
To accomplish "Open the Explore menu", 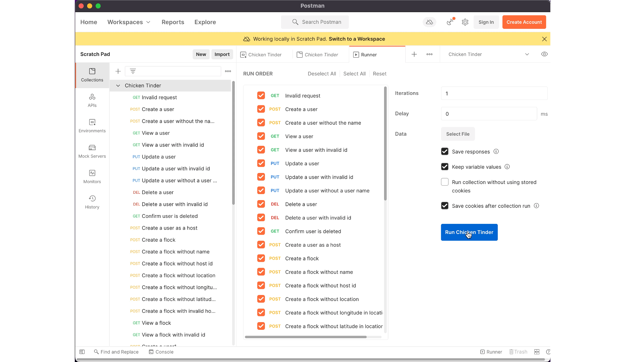I will [205, 22].
